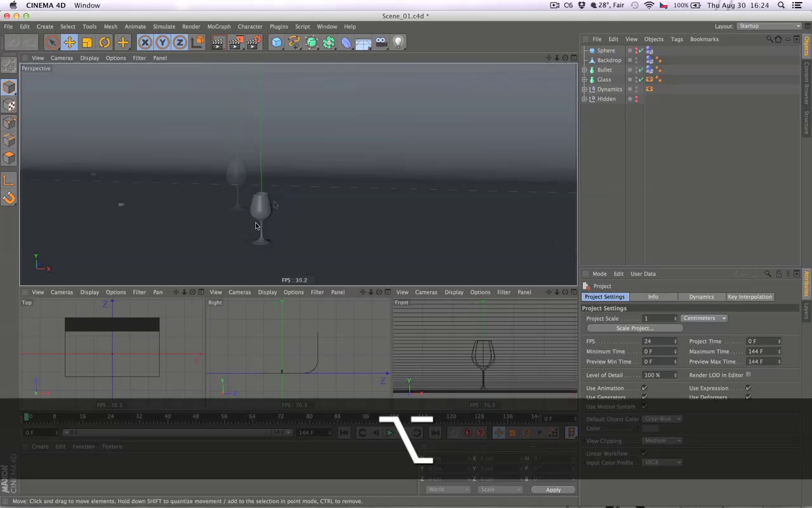This screenshot has height=508, width=812.
Task: Open the Spotlight search
Action: tap(782, 5)
